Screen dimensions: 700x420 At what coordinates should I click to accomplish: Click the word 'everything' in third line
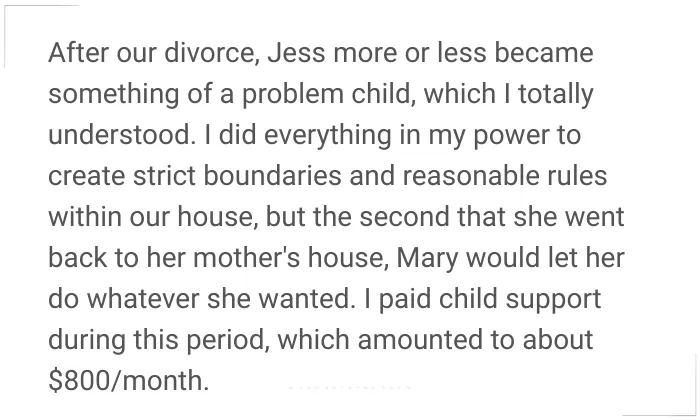[327, 136]
